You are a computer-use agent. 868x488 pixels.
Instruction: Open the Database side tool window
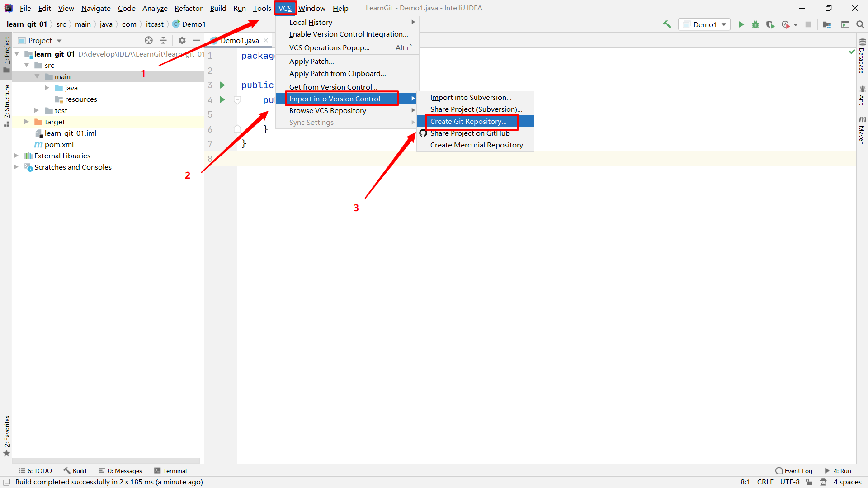coord(862,56)
